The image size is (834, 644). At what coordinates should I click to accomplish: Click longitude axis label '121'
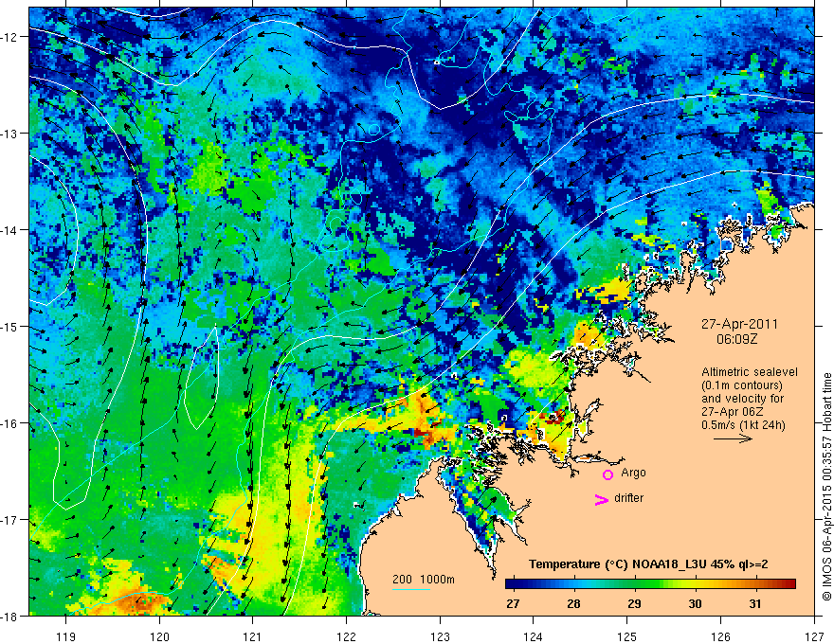click(253, 636)
